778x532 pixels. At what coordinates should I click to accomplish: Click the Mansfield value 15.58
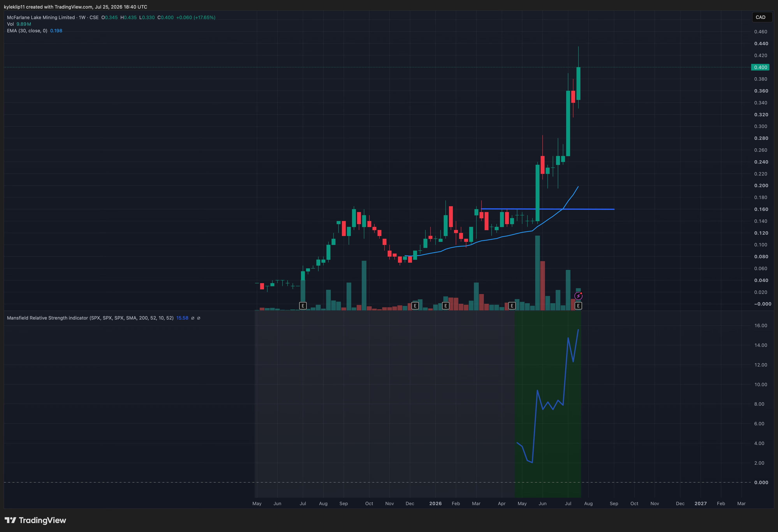pyautogui.click(x=182, y=318)
